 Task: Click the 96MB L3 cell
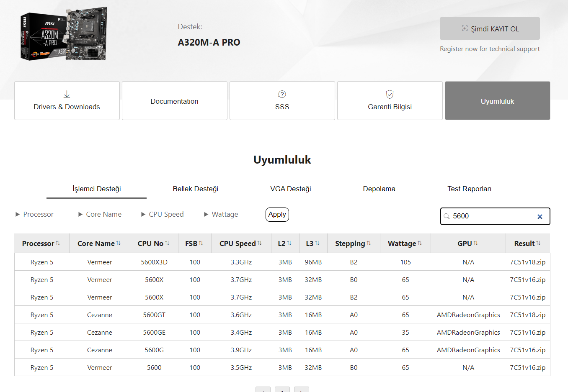313,262
